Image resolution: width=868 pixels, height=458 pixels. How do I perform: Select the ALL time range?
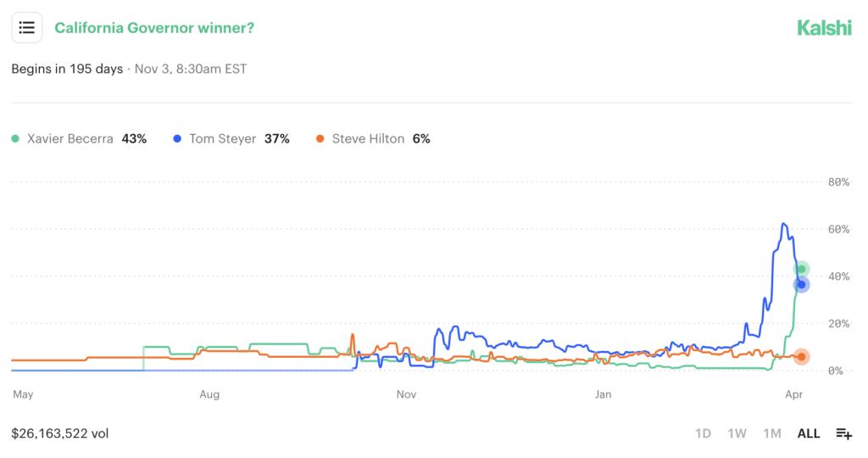(809, 433)
